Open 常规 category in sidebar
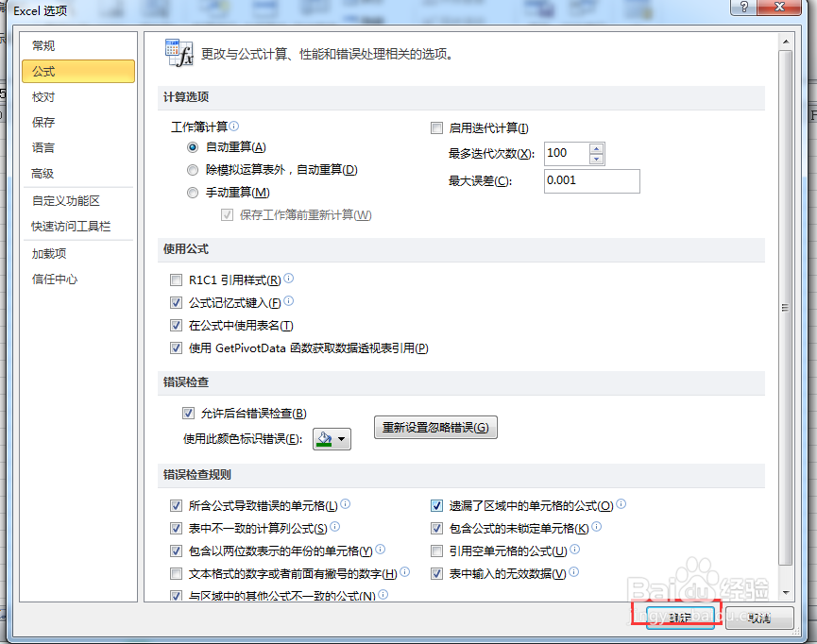 [78, 46]
